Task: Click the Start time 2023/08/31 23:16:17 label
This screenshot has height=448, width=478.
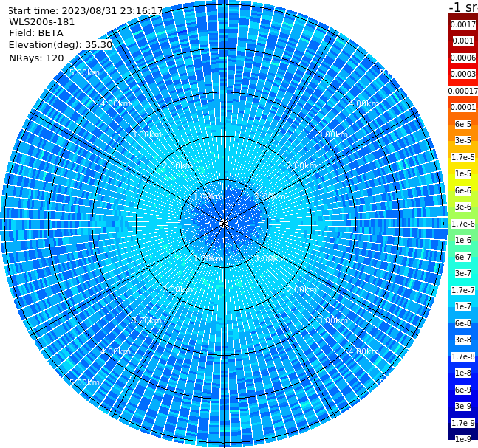Action: tap(85, 10)
